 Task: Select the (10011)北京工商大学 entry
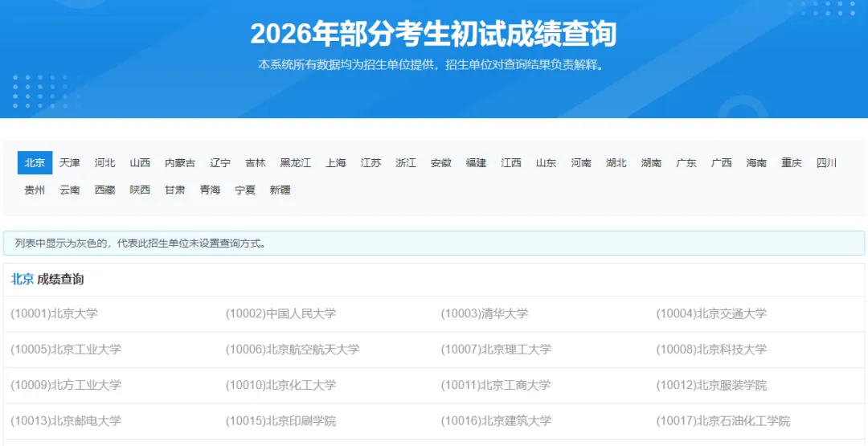click(x=496, y=385)
